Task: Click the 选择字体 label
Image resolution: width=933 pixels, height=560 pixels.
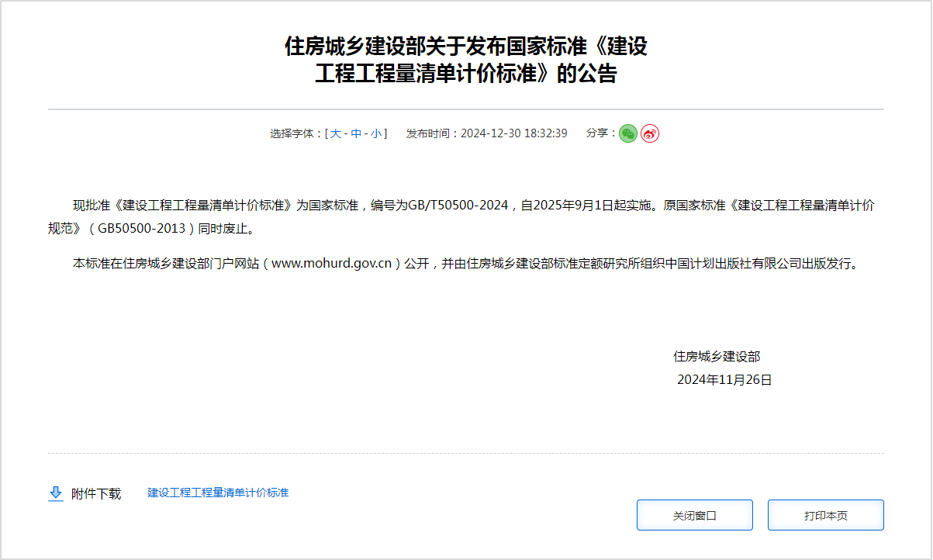Action: click(295, 133)
